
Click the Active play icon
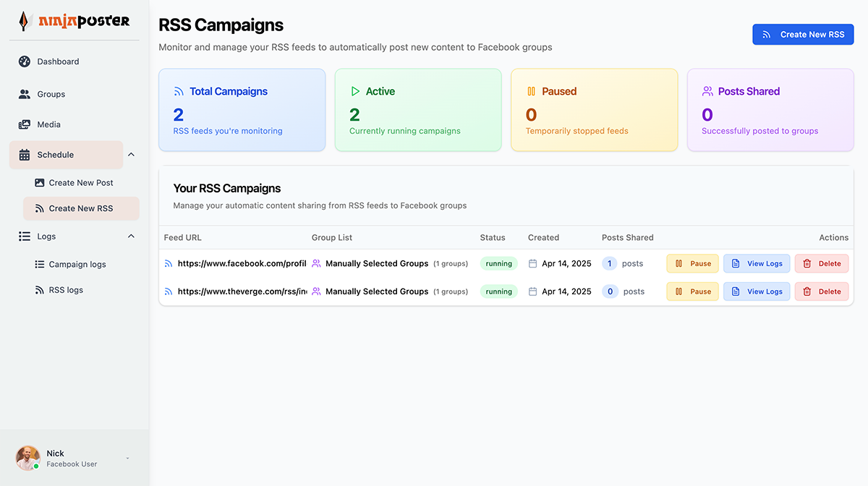pos(355,92)
